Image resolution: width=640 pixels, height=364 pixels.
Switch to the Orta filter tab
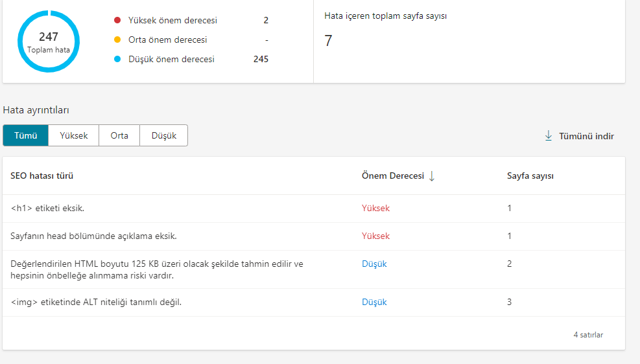click(x=119, y=135)
